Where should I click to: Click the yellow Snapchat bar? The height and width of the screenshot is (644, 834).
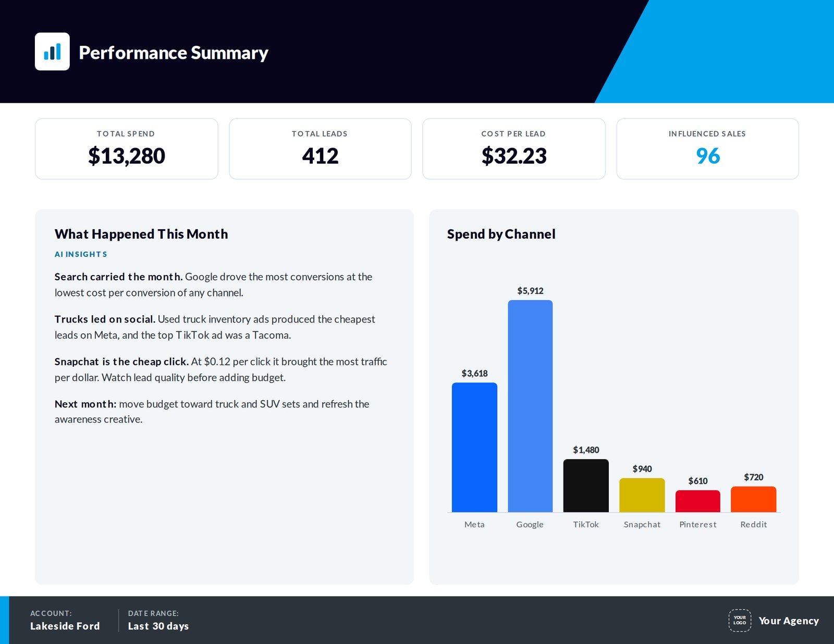(642, 495)
